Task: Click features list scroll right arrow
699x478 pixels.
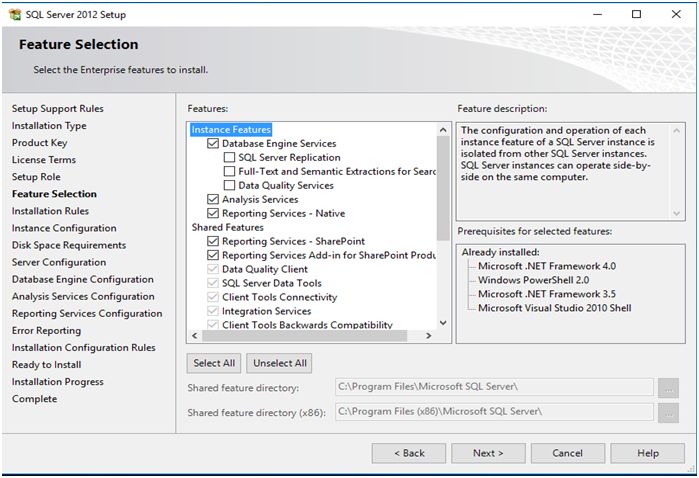Action: 428,336
